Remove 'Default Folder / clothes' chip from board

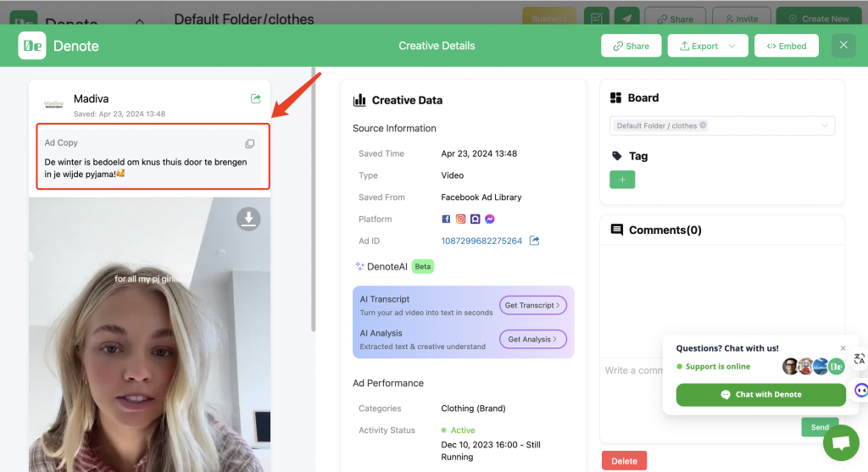(x=703, y=125)
